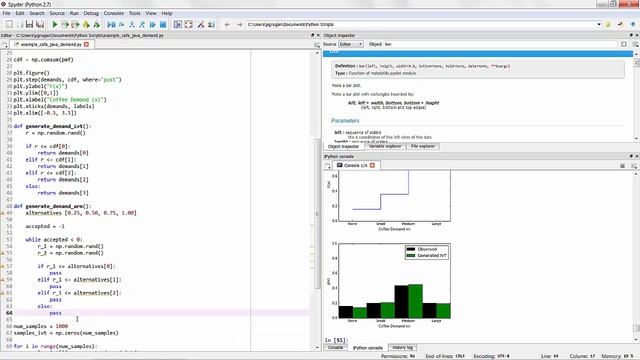
Task: Switch to the History log tab
Action: (402, 347)
